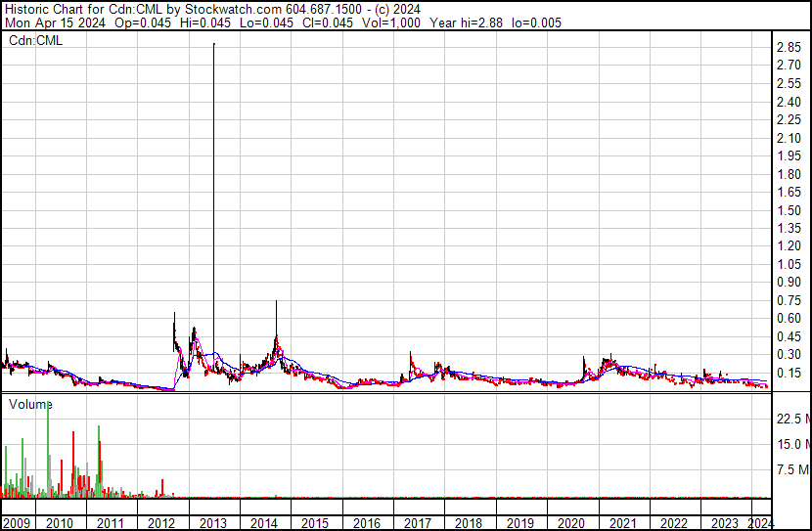Select the 7.5 M volume axis label
Image resolution: width=812 pixels, height=531 pixels.
pyautogui.click(x=791, y=470)
